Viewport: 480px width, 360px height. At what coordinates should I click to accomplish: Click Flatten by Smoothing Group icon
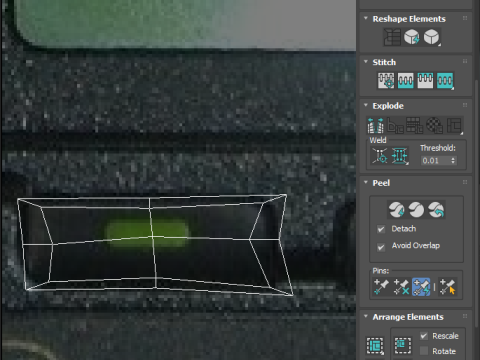(x=415, y=125)
